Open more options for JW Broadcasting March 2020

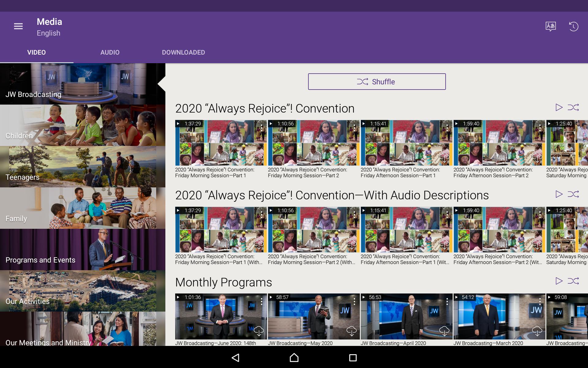pyautogui.click(x=540, y=301)
